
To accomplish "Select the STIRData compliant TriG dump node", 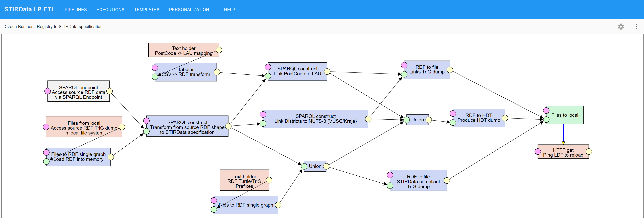I will coord(418,181).
